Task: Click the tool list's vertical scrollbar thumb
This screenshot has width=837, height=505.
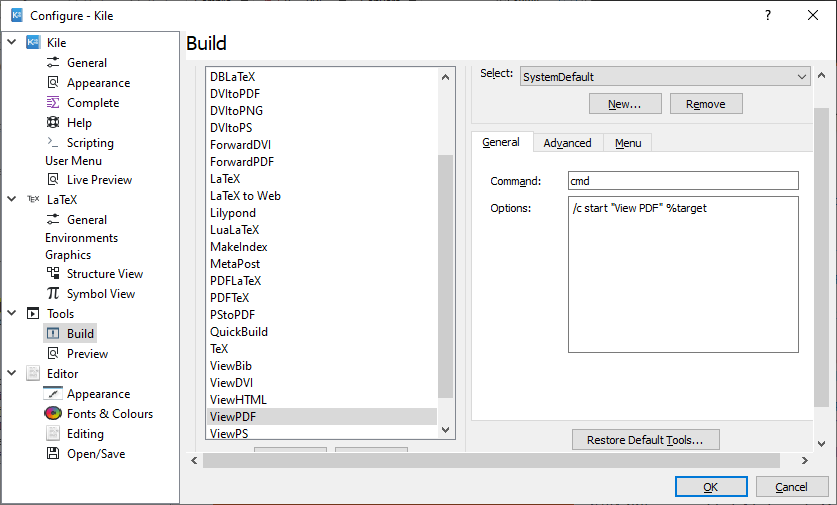Action: [x=445, y=276]
